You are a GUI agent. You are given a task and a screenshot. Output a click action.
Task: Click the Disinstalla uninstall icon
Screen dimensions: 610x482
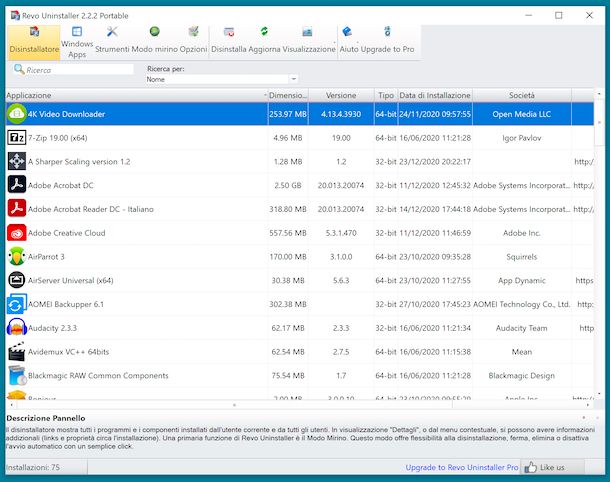(x=229, y=32)
